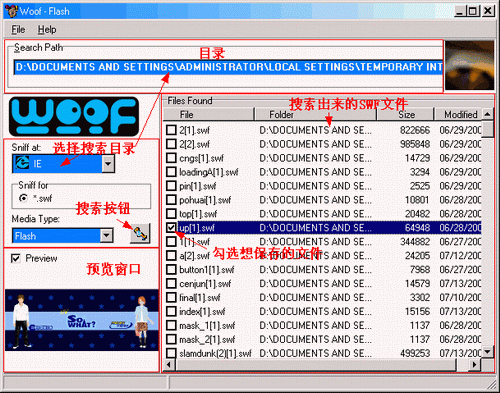Click the Internet Explorer icon in Sniff at

(22, 163)
